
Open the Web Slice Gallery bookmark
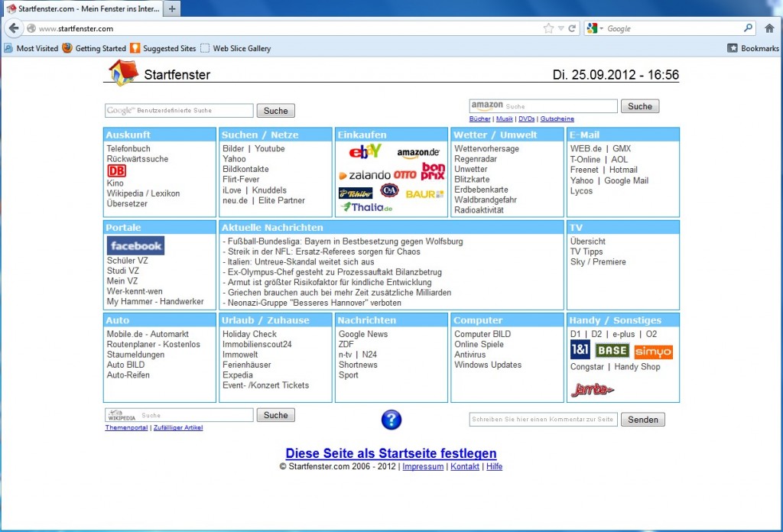point(236,48)
